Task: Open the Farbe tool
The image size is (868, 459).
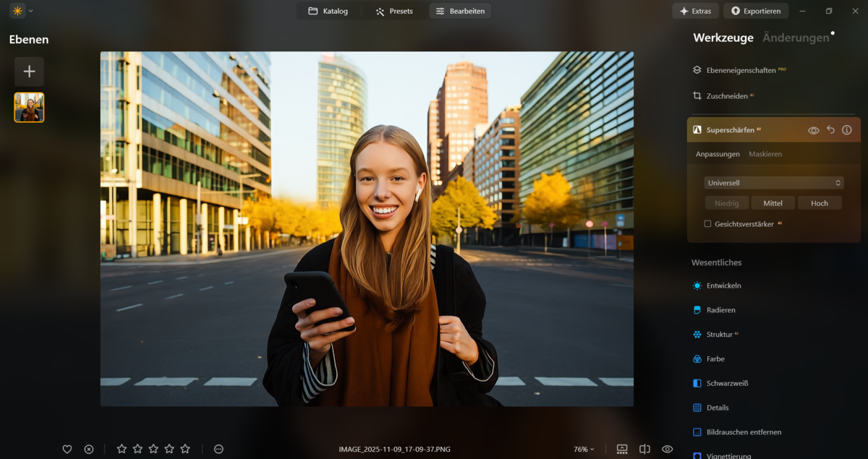Action: pos(717,359)
